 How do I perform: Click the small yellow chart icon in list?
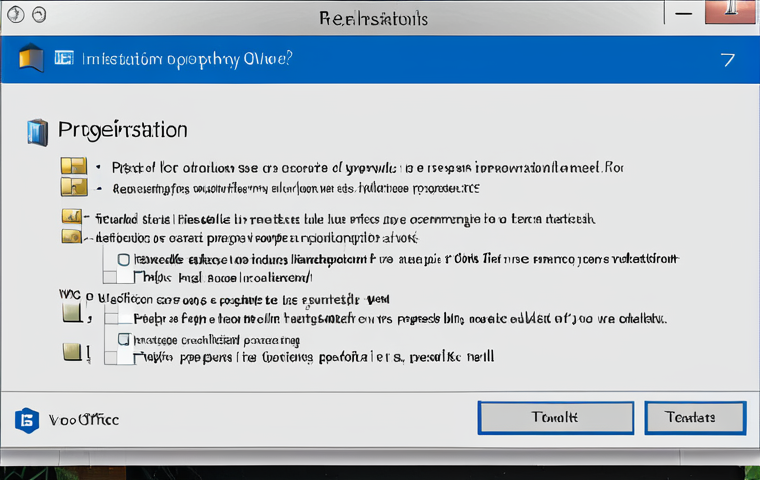coord(72,216)
